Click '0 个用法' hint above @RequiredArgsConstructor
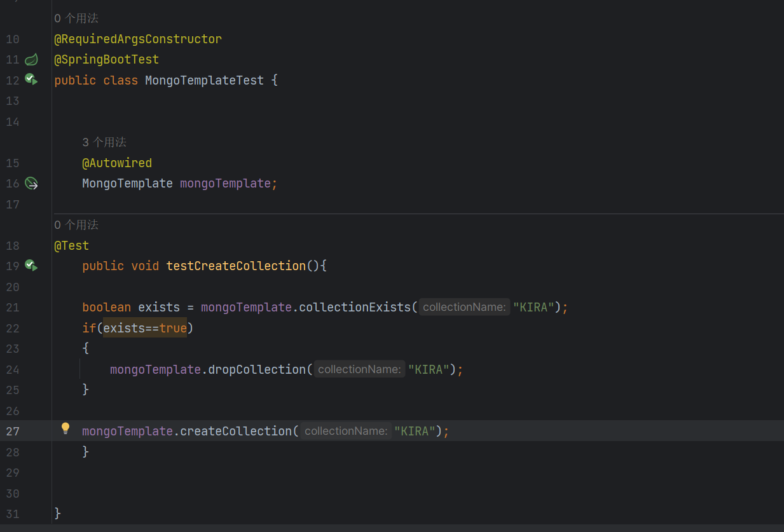 pyautogui.click(x=76, y=18)
